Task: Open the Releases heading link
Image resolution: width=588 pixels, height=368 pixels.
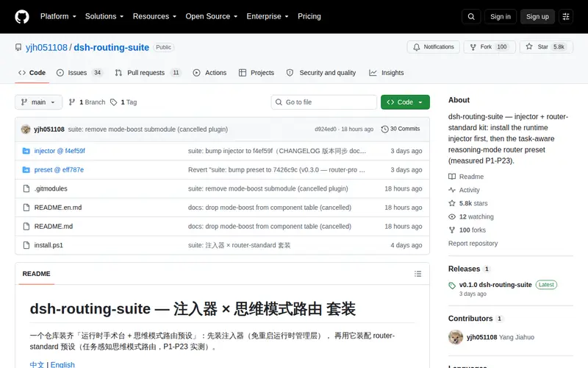Action: click(465, 269)
